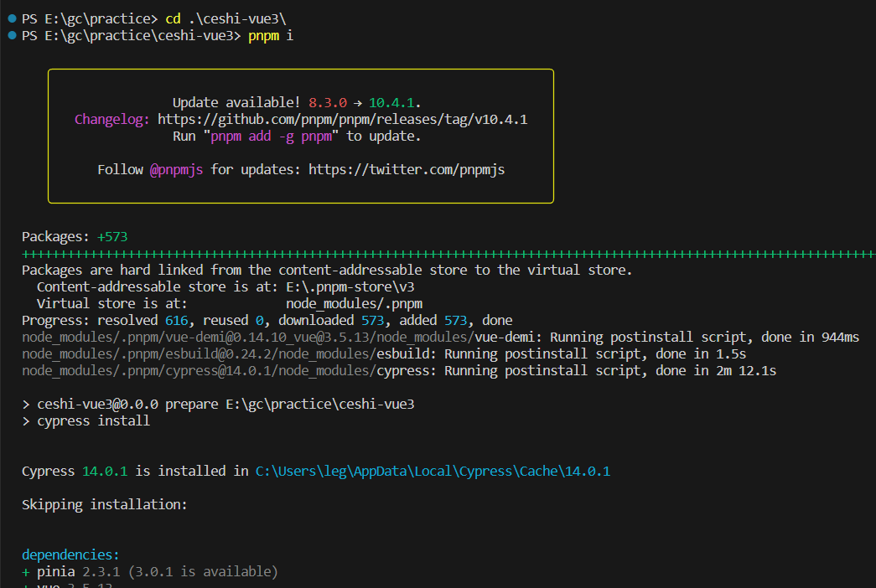Click the pinia 2.3.1 dependency line
This screenshot has width=876, height=588.
150,572
